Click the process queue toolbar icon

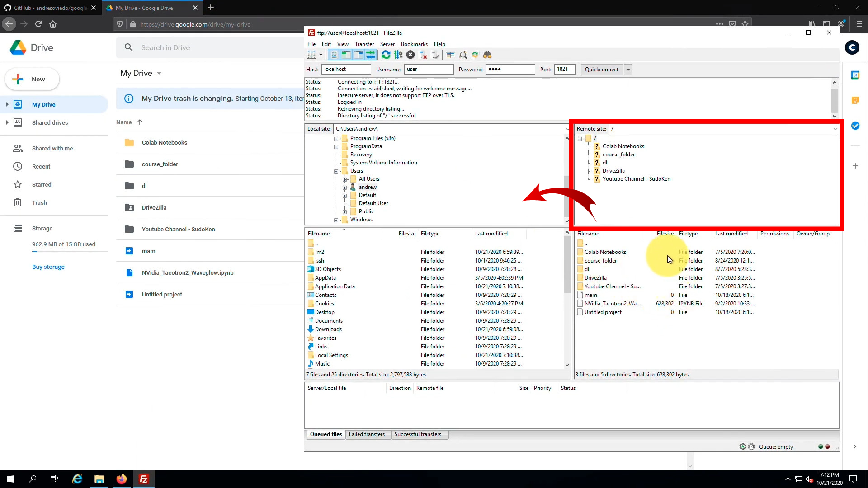click(x=398, y=55)
